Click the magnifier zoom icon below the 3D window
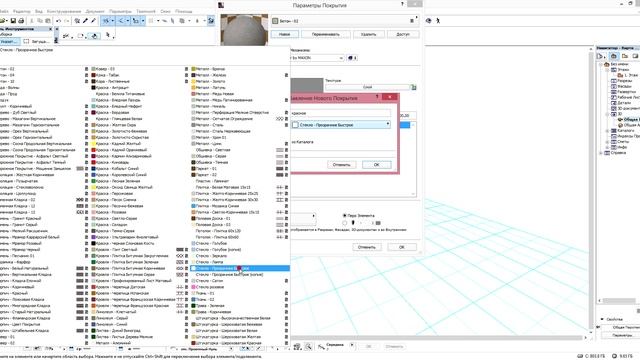The image size is (640, 360). pos(308,347)
